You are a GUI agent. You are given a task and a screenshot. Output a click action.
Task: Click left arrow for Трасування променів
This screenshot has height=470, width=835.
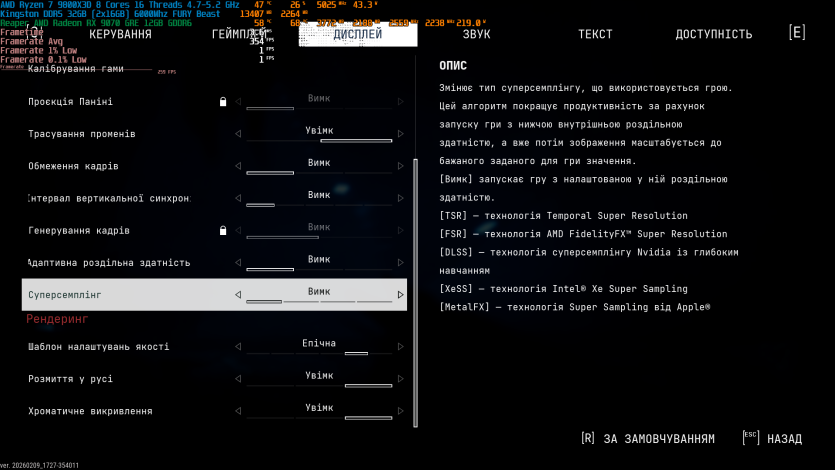pyautogui.click(x=238, y=134)
